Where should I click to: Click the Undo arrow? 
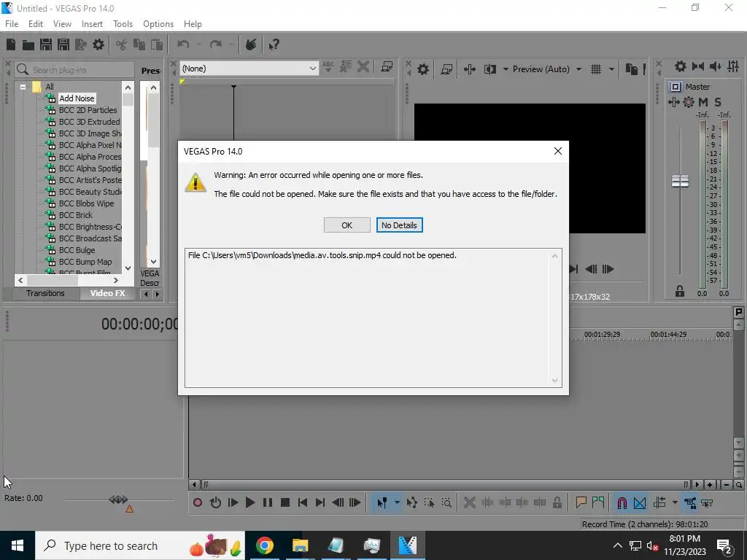183,44
